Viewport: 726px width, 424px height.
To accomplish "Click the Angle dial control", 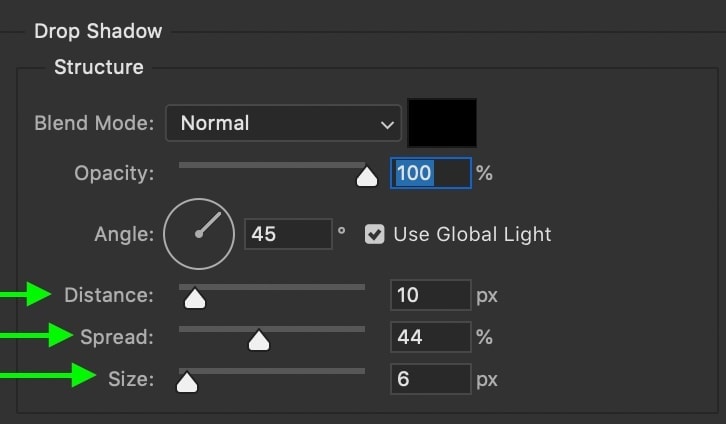I will coord(199,234).
